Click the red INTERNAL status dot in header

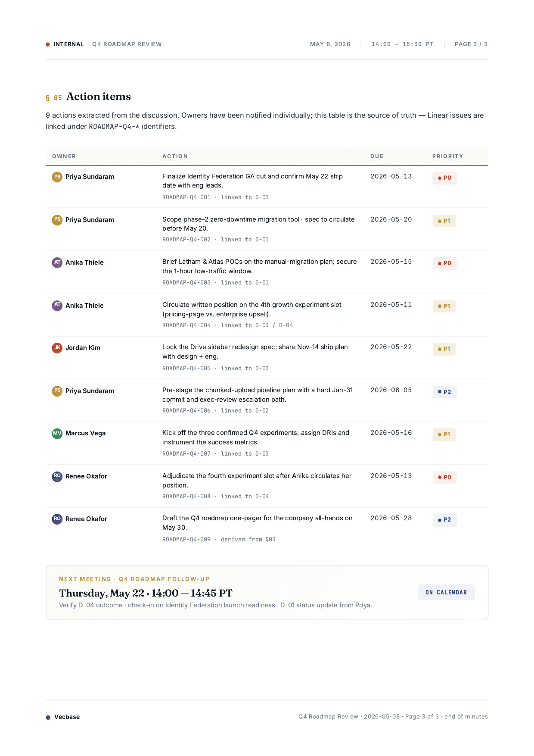tap(48, 44)
